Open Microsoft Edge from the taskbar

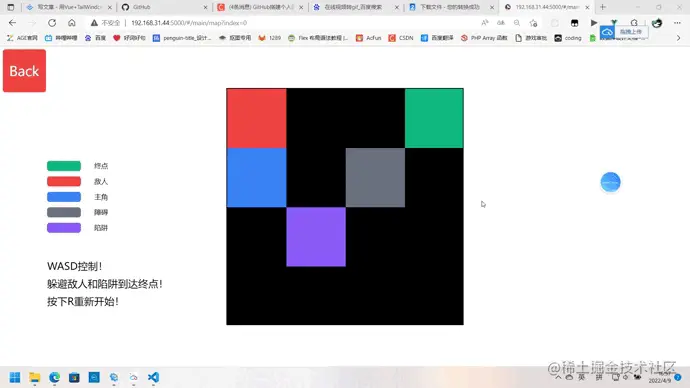tap(55, 377)
